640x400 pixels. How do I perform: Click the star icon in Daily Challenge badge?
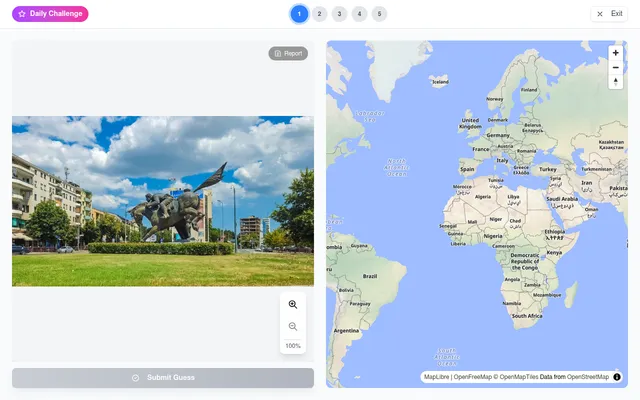(x=22, y=14)
